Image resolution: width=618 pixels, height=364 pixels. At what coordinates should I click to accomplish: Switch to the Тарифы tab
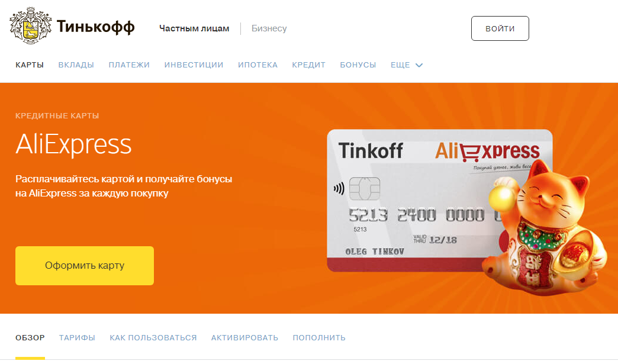pos(77,337)
